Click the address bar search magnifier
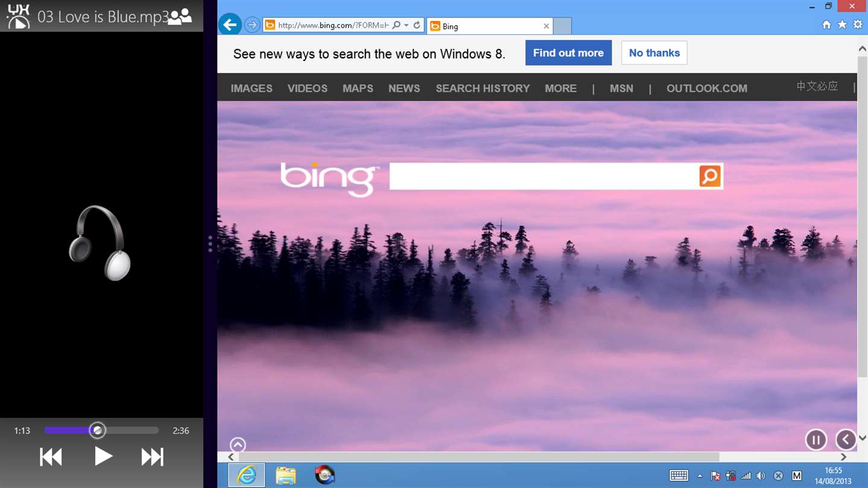 coord(396,25)
